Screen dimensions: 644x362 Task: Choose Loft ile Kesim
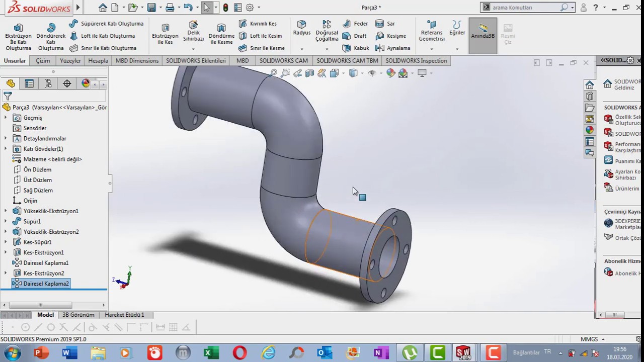point(260,36)
